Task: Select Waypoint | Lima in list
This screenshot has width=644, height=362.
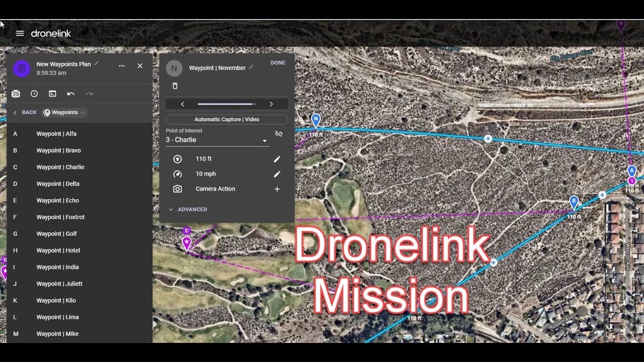Action: point(79,317)
